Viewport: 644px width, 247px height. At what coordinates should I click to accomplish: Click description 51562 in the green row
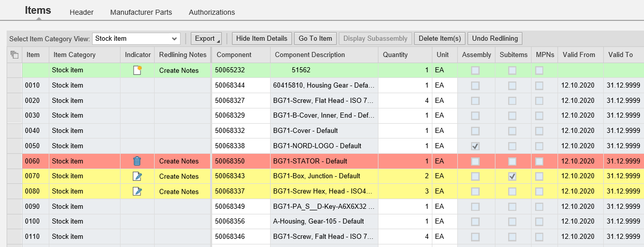(x=301, y=70)
